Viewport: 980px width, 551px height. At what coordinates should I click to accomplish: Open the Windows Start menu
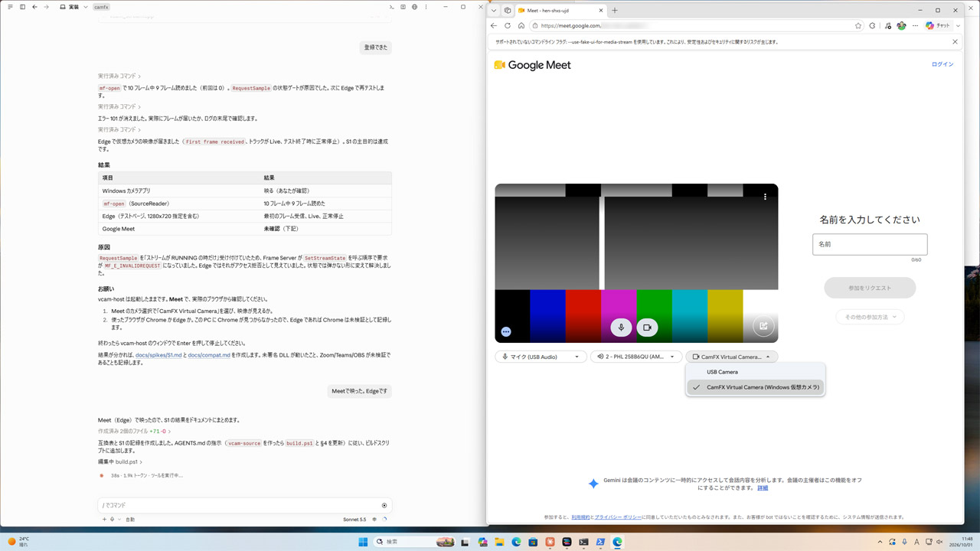point(363,542)
